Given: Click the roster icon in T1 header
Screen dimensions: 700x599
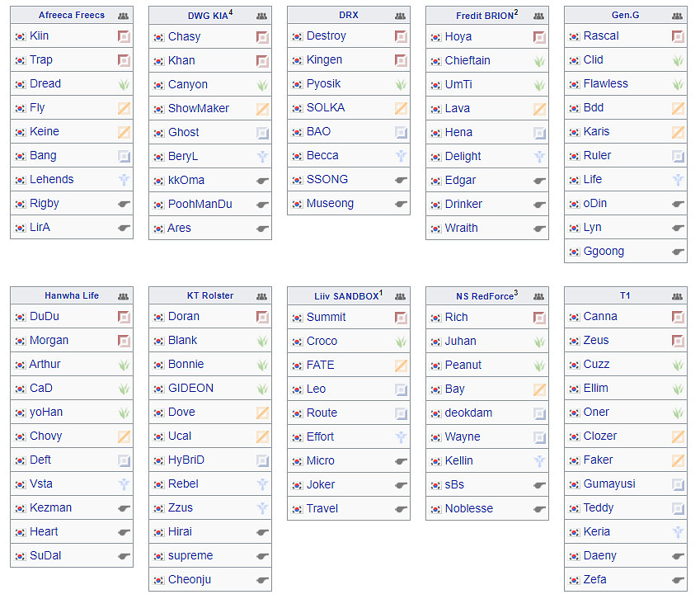Looking at the screenshot, I should 678,295.
